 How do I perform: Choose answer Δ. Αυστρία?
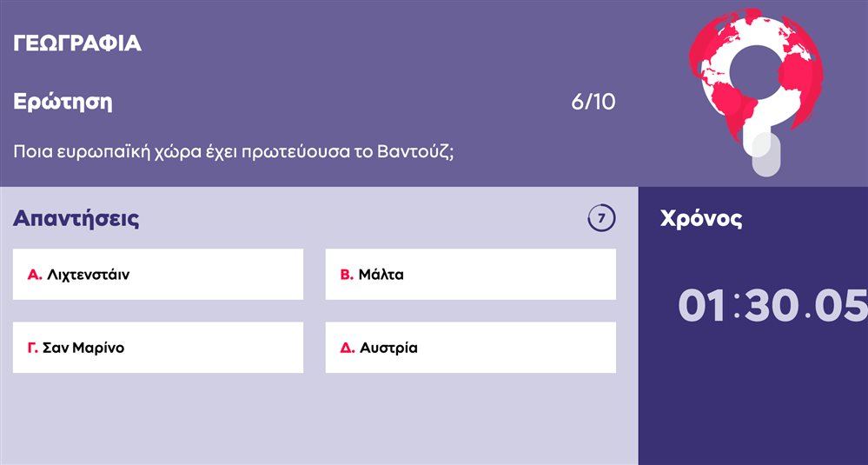[x=471, y=348]
